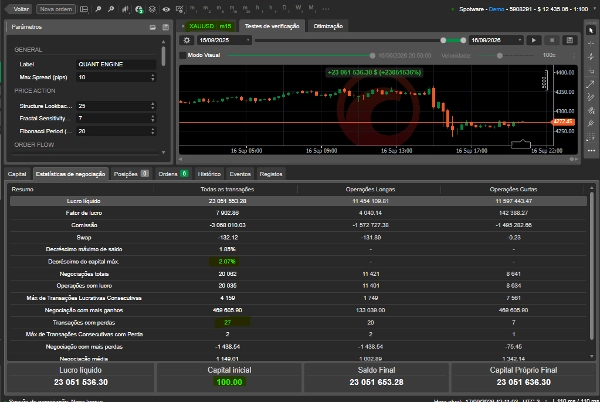Image resolution: width=600 pixels, height=402 pixels.
Task: Open the Spotware account dropdown arrow
Action: 595,9
